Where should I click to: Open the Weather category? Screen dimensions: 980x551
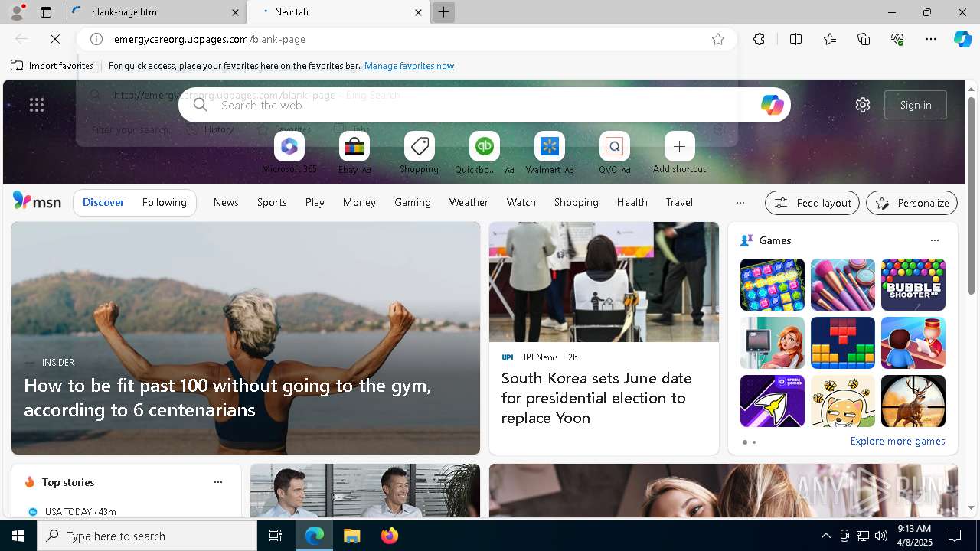469,202
